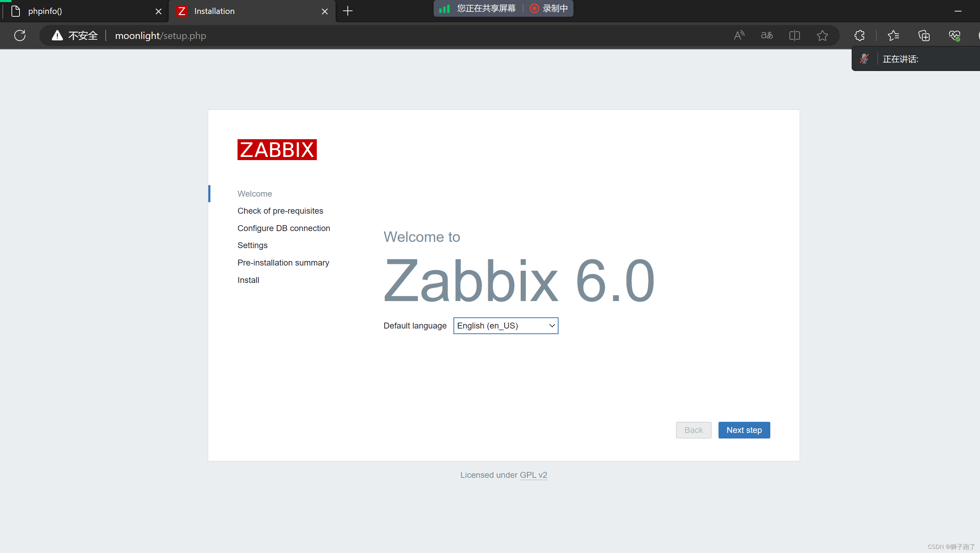Select Check of pre-requisites step
The width and height of the screenshot is (980, 553).
[x=280, y=211]
